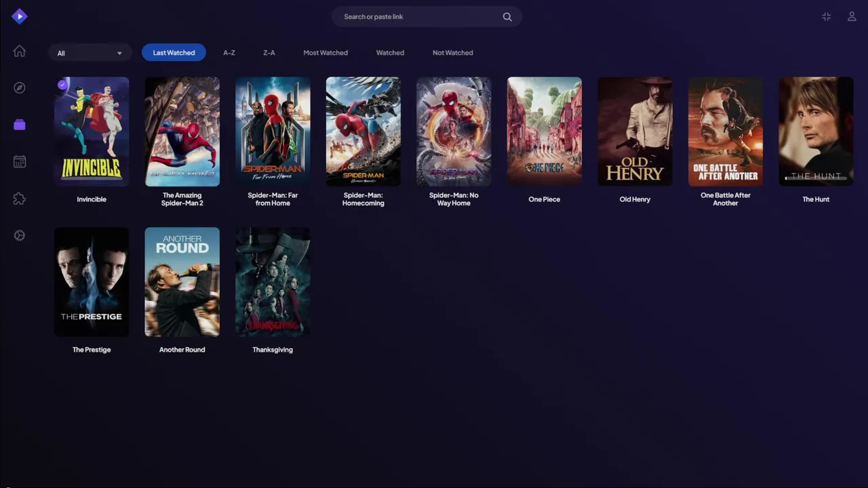Screen dimensions: 868x488
Task: Open the Thanksgiving poster
Action: pyautogui.click(x=273, y=282)
